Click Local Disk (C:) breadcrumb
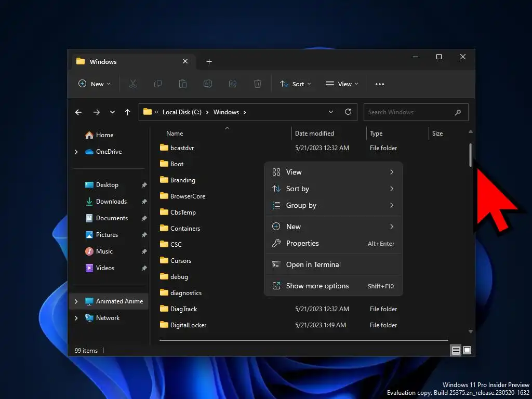 [182, 112]
